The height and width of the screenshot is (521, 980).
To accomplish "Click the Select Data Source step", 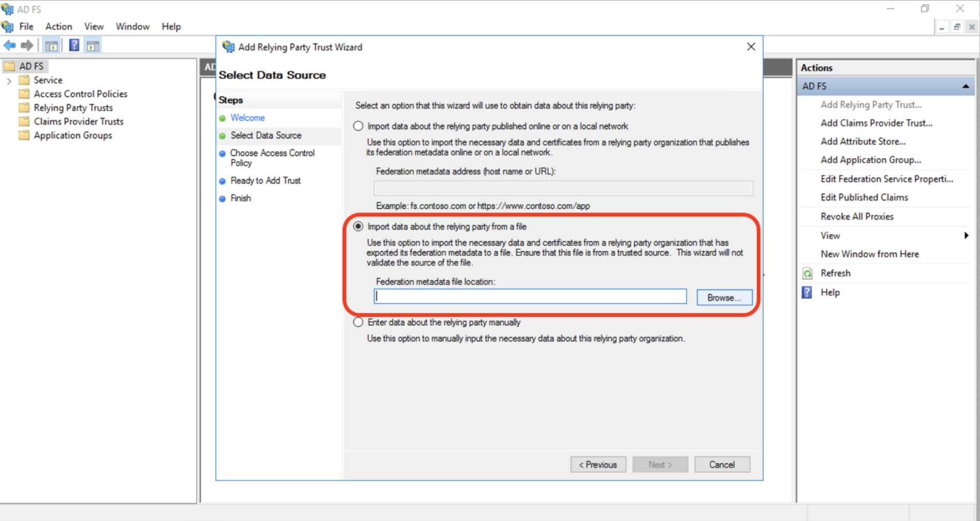I will (266, 135).
